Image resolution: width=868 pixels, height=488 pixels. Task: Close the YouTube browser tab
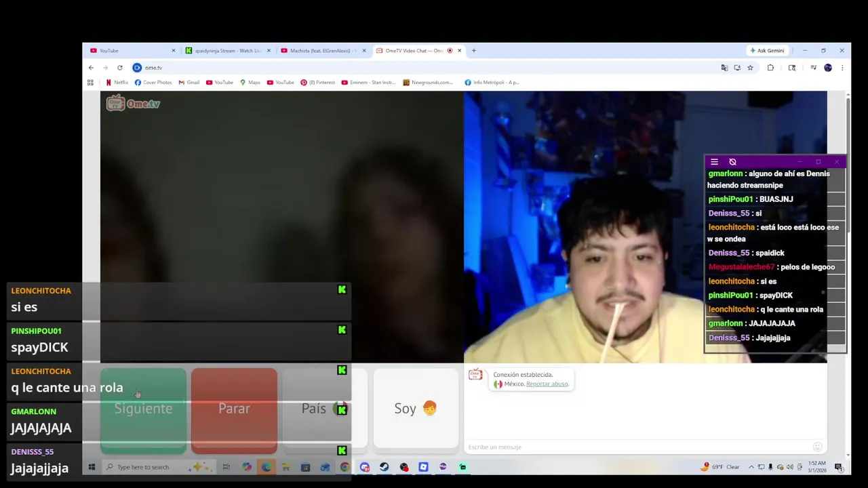pyautogui.click(x=173, y=51)
